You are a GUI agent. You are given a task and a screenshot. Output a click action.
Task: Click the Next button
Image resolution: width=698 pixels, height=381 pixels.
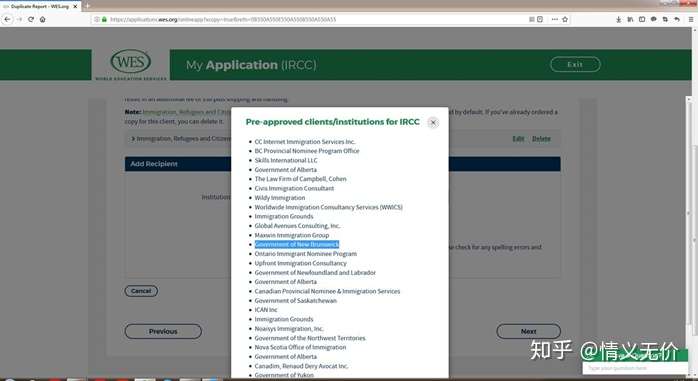pos(528,331)
